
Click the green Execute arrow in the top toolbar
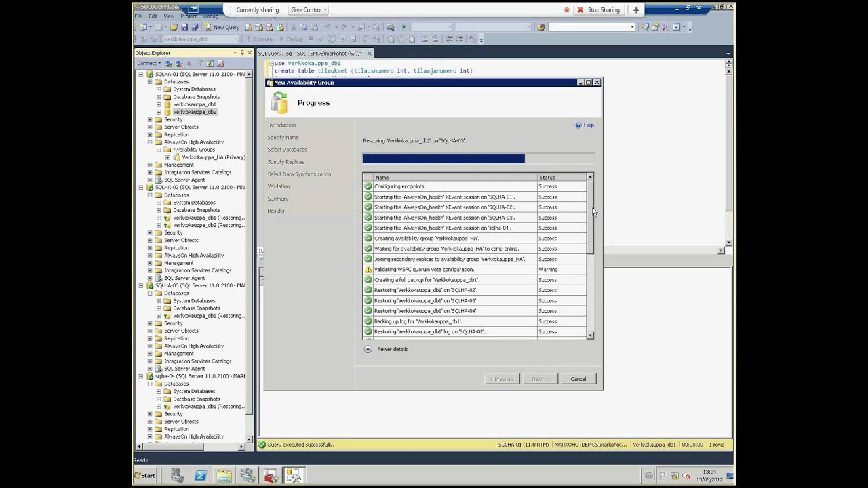click(x=404, y=27)
